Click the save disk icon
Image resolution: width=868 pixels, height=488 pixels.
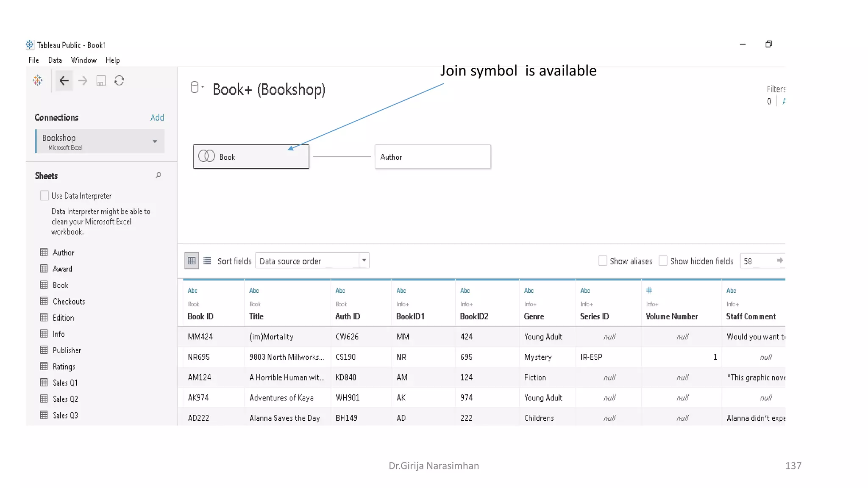click(101, 80)
